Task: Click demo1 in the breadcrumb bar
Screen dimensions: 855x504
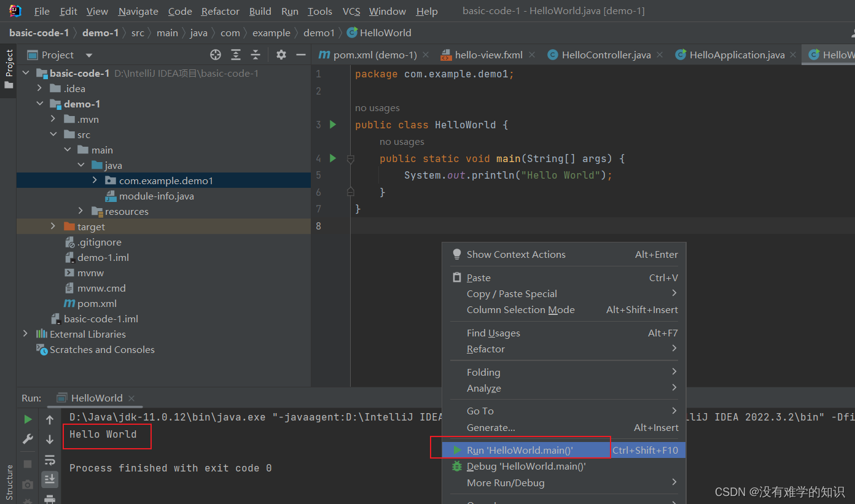Action: [319, 33]
